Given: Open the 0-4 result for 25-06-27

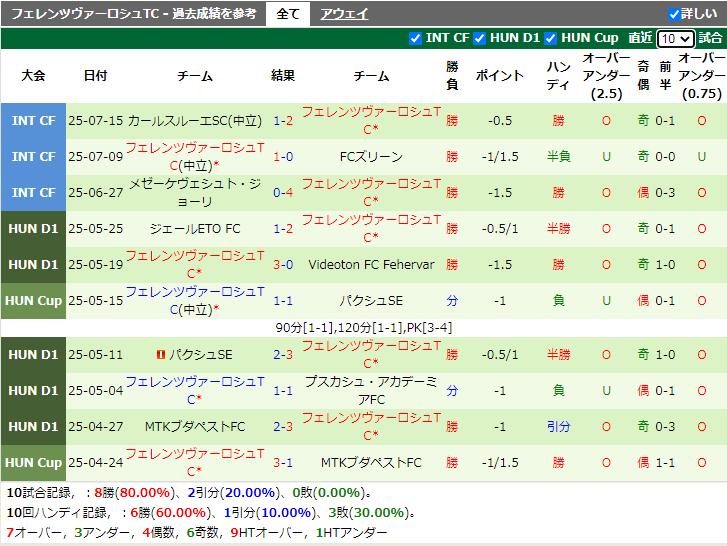Looking at the screenshot, I should pos(283,193).
